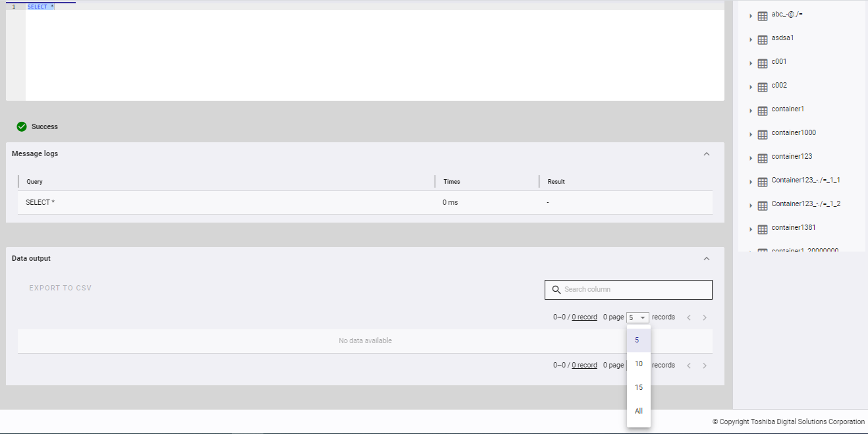Pick 15 from the page size list
This screenshot has height=434, width=868.
639,387
